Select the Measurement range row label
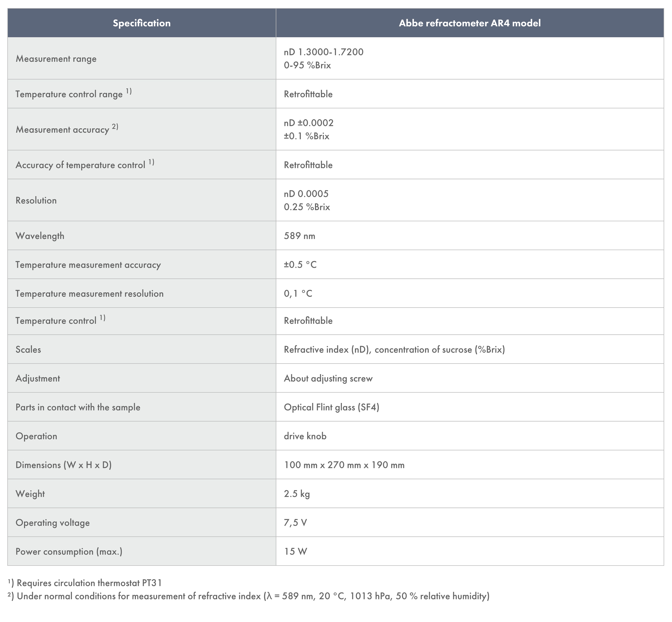Screen dimensions: 672x622 (56, 59)
